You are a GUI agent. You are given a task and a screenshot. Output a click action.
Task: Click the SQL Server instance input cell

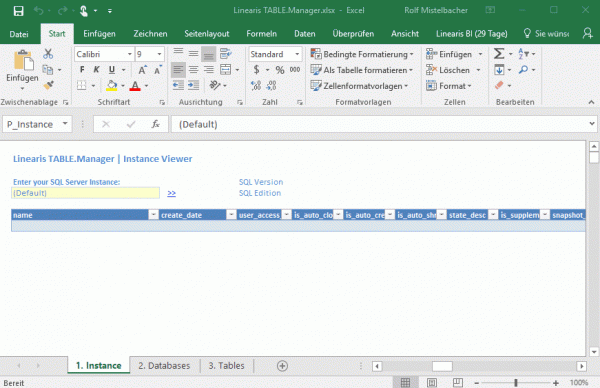[x=85, y=193]
